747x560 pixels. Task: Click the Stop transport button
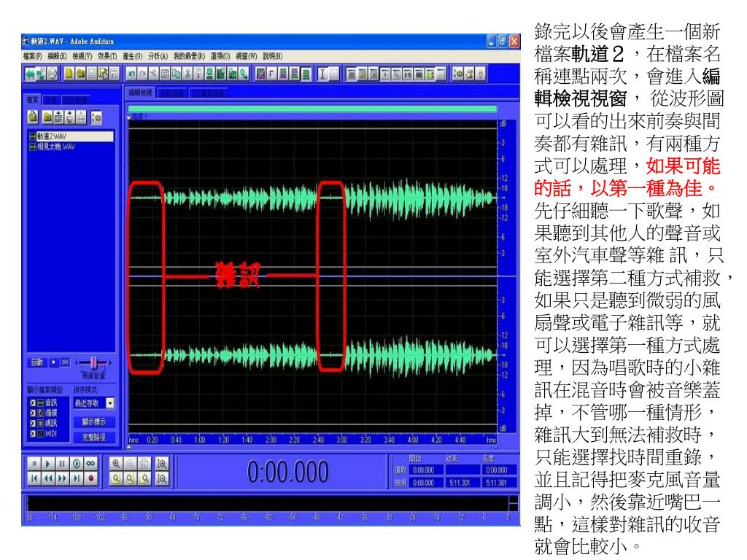34,463
